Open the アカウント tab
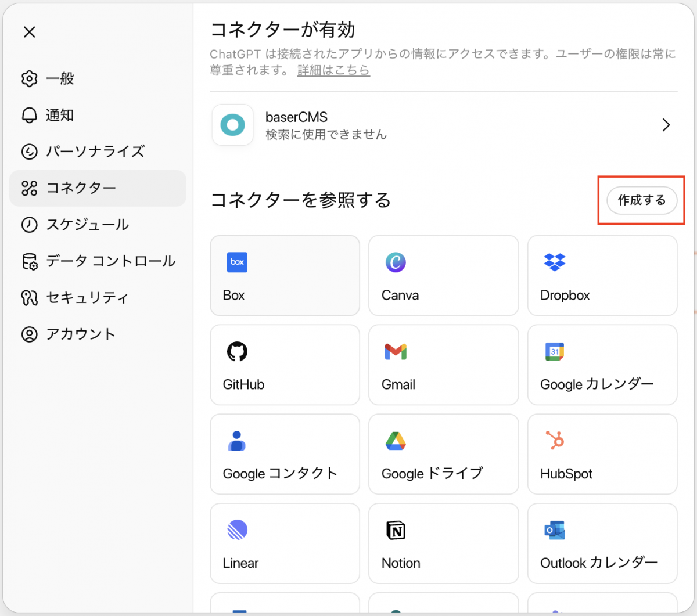Viewport: 697px width, 616px height. tap(98, 334)
